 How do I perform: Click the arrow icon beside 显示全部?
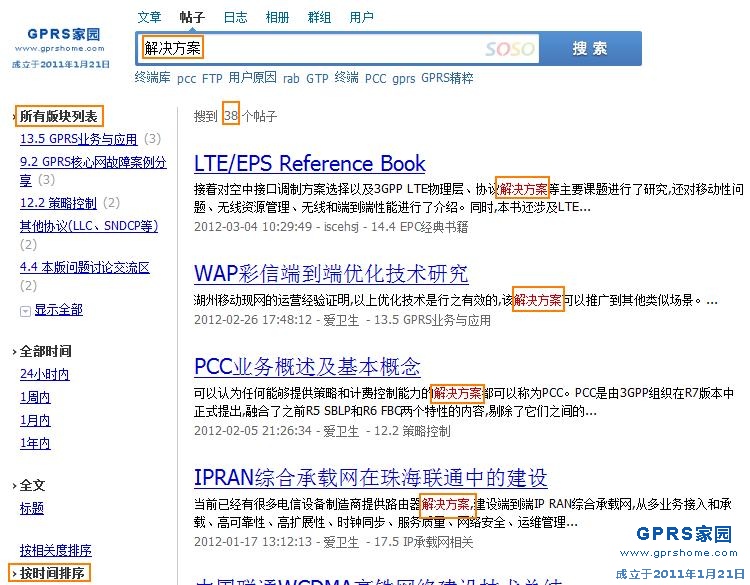(x=25, y=311)
